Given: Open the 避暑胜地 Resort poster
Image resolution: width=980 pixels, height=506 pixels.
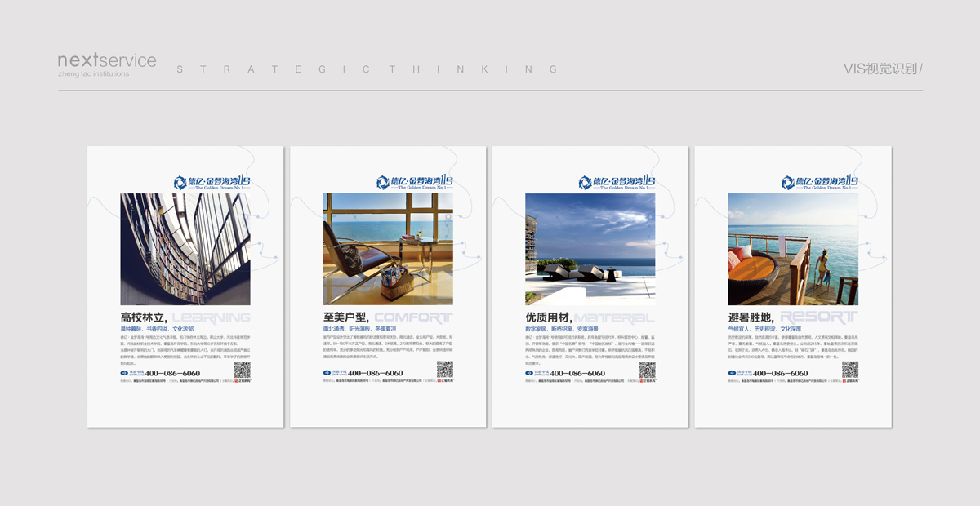Looking at the screenshot, I should tap(793, 286).
